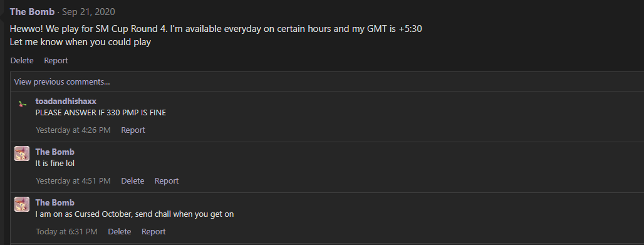This screenshot has height=245, width=644.
Task: Report the "It is fine lol" comment
Action: 167,181
